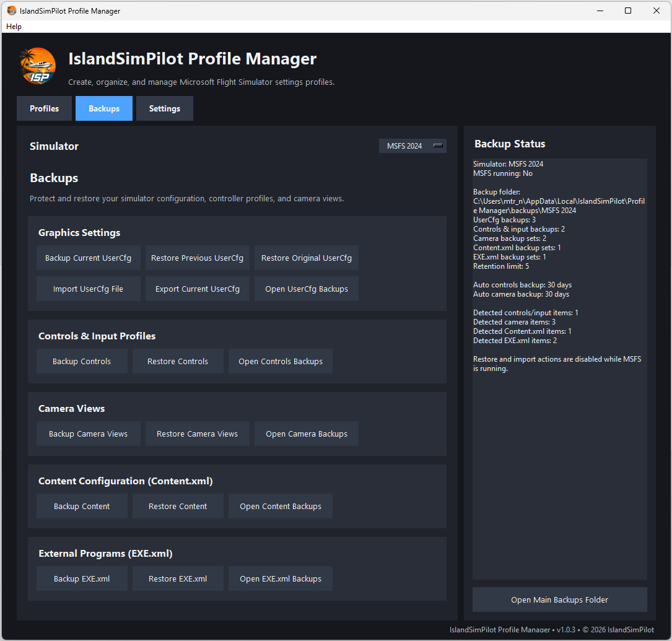Viewport: 672px width, 641px height.
Task: Open Camera Backups folder
Action: pyautogui.click(x=307, y=434)
